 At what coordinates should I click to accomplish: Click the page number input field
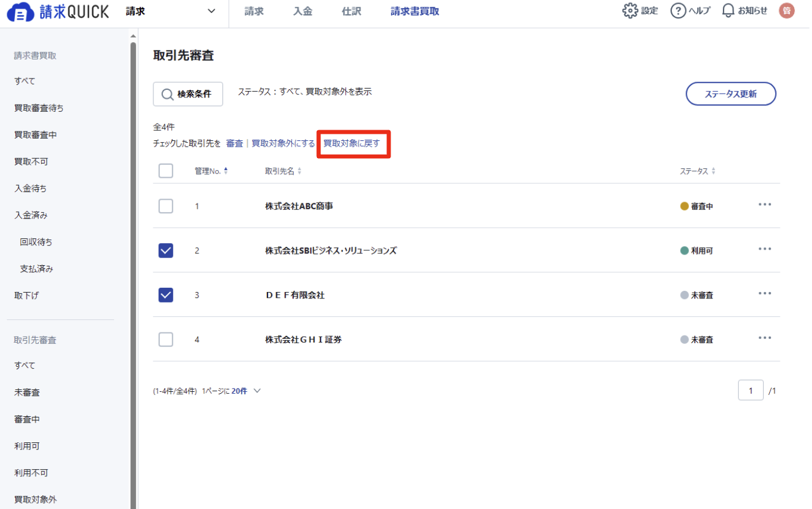[751, 391]
